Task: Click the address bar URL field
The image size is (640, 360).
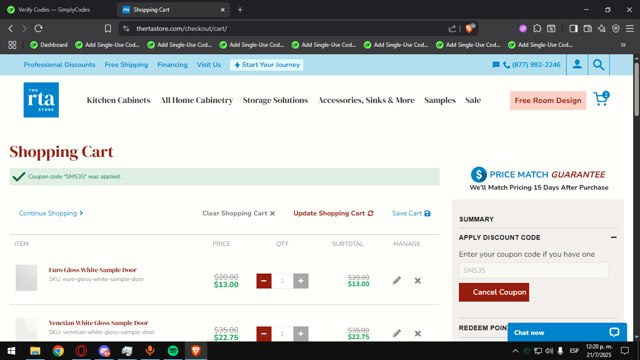Action: pos(286,29)
